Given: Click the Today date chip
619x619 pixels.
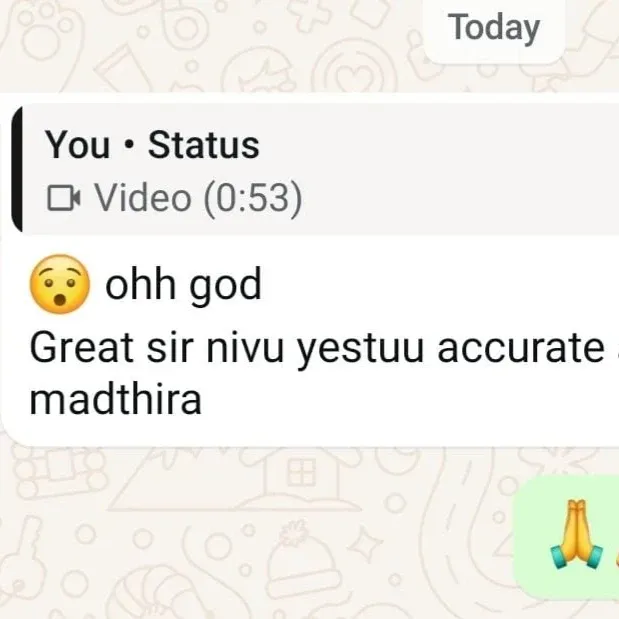Looking at the screenshot, I should click(x=494, y=28).
